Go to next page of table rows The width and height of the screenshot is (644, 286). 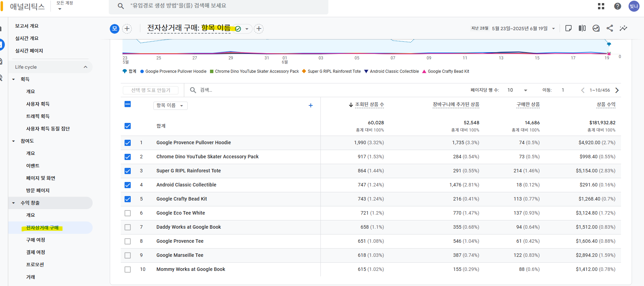tap(617, 90)
